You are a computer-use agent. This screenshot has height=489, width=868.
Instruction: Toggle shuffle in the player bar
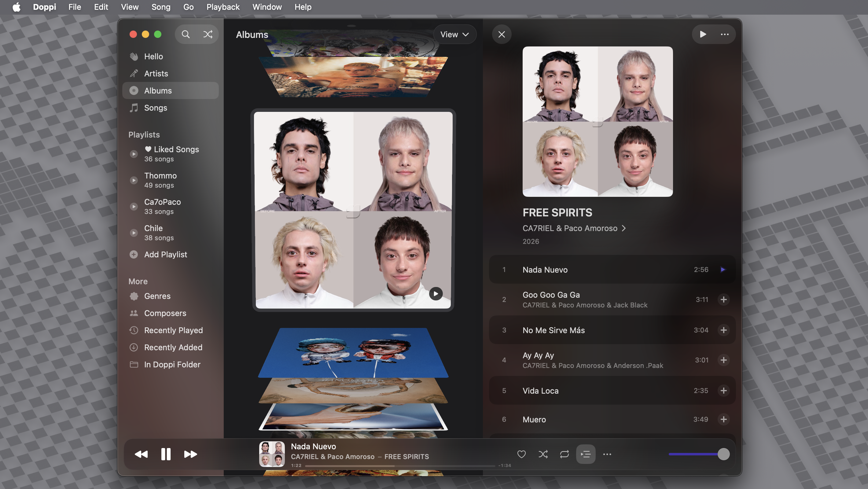543,454
